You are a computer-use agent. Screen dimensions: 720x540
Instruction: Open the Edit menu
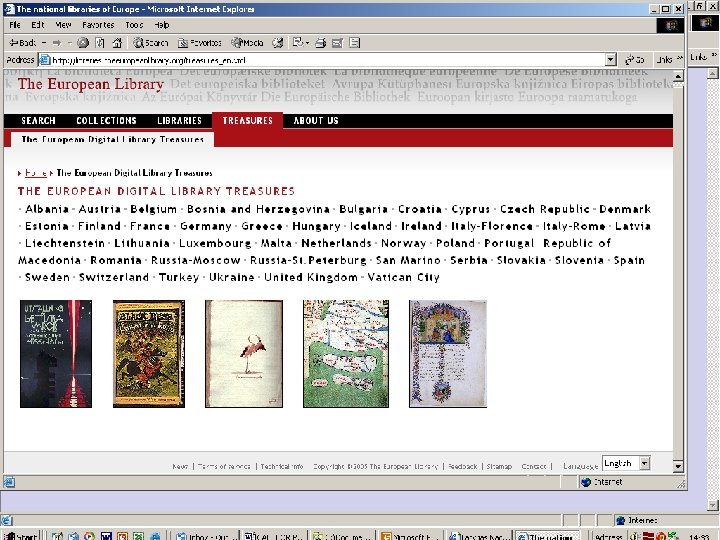tap(38, 25)
